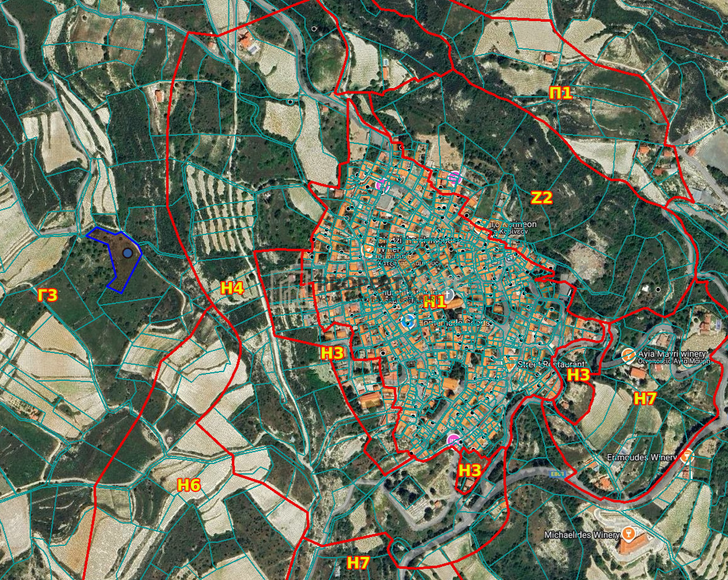The width and height of the screenshot is (728, 580).
Task: Click the Z2 zone label
Action: click(541, 198)
